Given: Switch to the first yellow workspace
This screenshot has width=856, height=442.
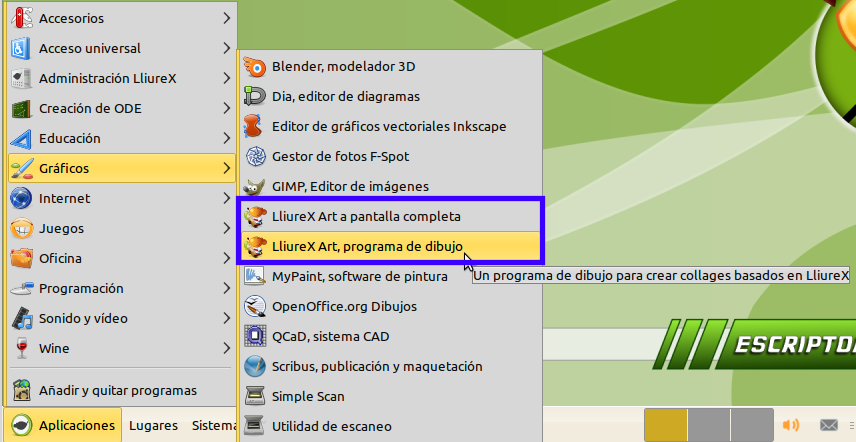Looking at the screenshot, I should [x=665, y=425].
